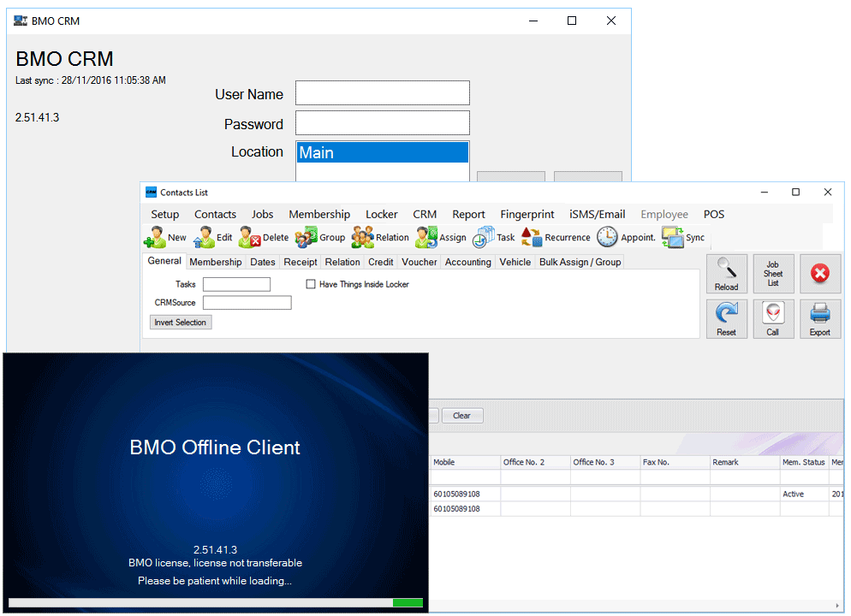Switch to the Receipt tab
851x616 pixels.
click(x=301, y=262)
